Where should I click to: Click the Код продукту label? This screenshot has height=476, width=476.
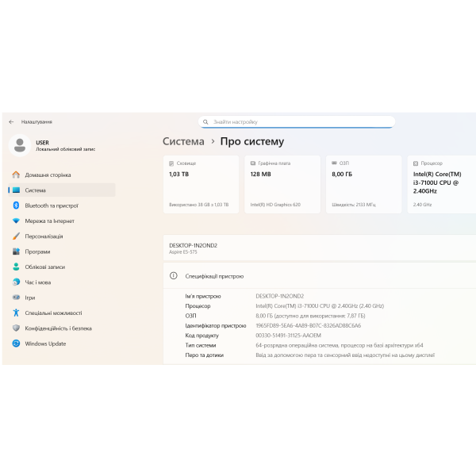point(202,336)
